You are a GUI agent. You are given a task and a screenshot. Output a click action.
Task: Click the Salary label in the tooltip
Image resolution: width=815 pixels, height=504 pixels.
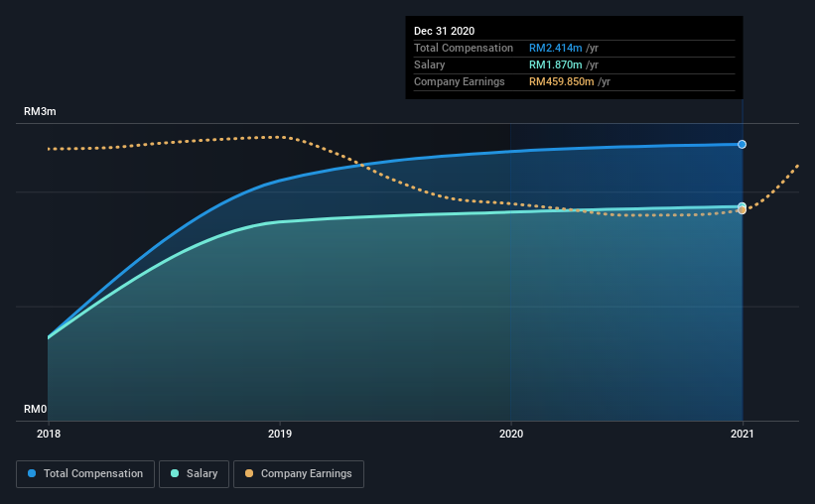click(429, 64)
